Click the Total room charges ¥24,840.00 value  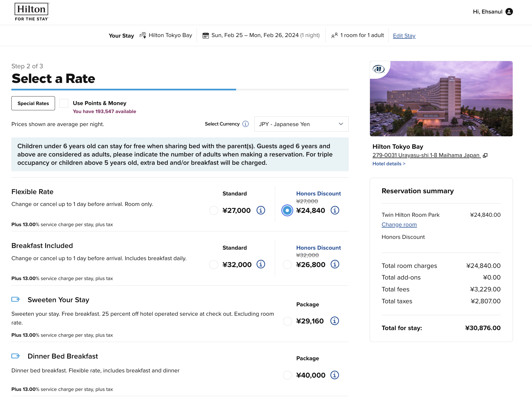[x=483, y=266]
